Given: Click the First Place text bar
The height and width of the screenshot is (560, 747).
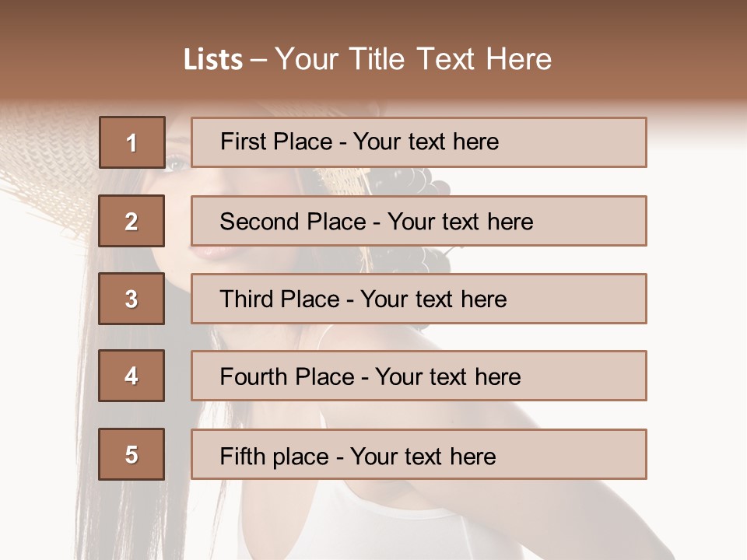Looking at the screenshot, I should tap(419, 142).
